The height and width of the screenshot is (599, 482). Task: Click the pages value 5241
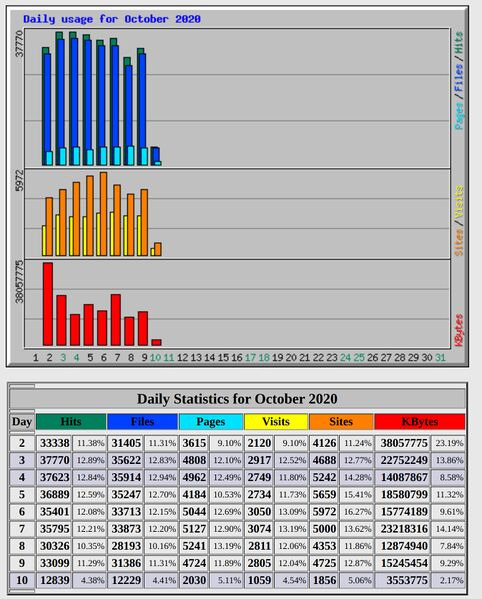[194, 546]
